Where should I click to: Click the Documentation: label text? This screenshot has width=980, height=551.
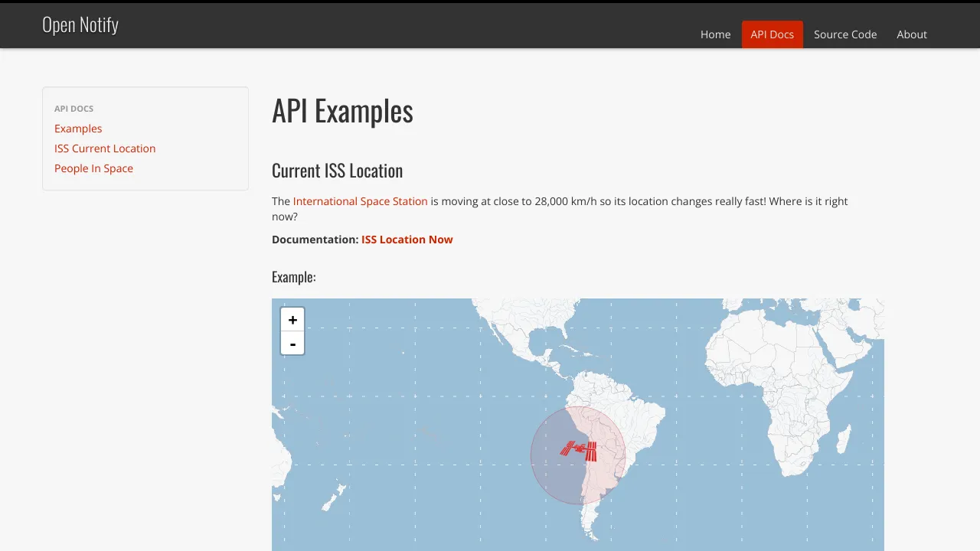(x=315, y=240)
